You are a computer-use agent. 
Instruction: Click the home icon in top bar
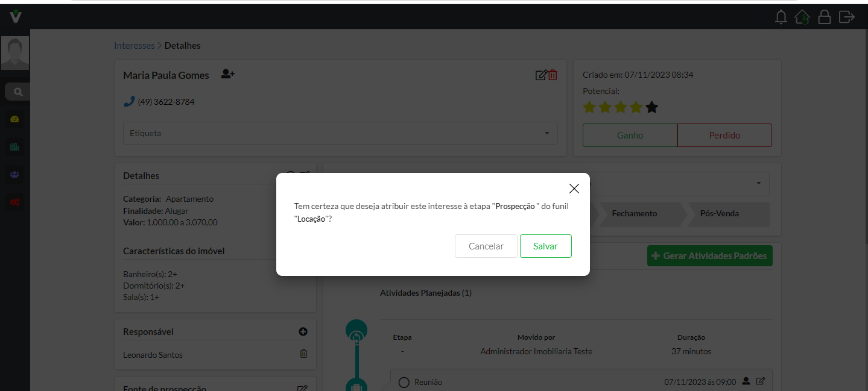click(802, 17)
